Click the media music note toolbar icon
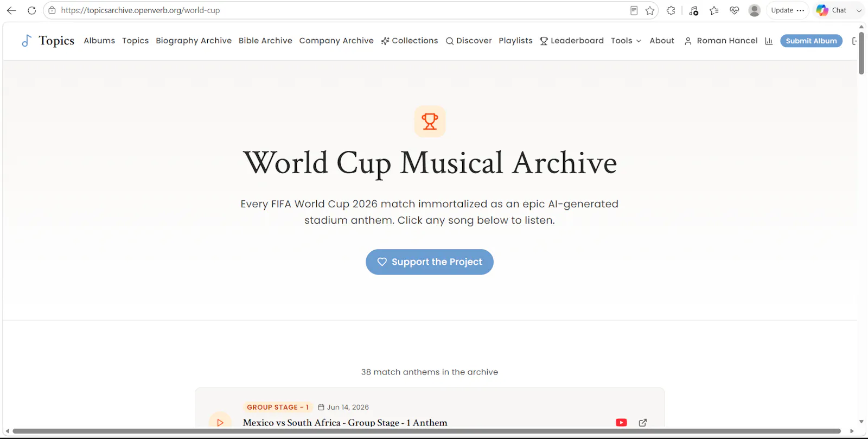 click(x=693, y=10)
